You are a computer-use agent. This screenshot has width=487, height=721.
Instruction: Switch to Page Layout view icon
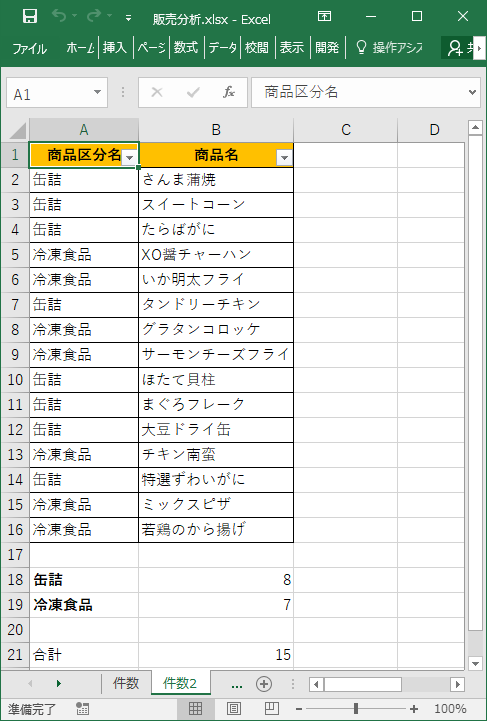(x=234, y=709)
